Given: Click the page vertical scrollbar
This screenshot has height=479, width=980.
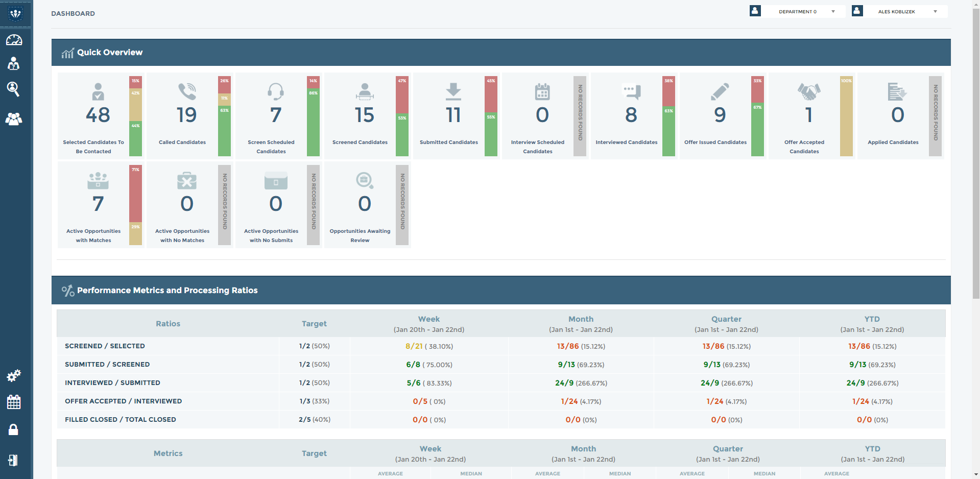Looking at the screenshot, I should point(976,153).
